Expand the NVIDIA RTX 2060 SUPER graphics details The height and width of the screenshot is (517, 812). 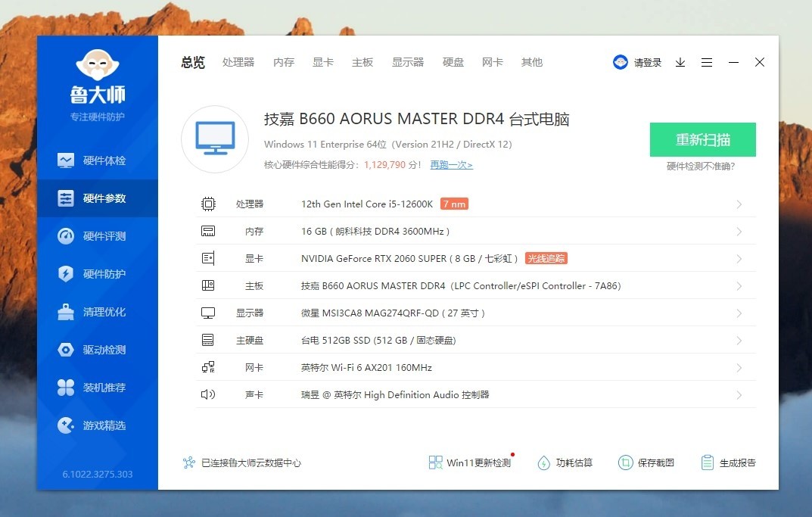coord(739,258)
